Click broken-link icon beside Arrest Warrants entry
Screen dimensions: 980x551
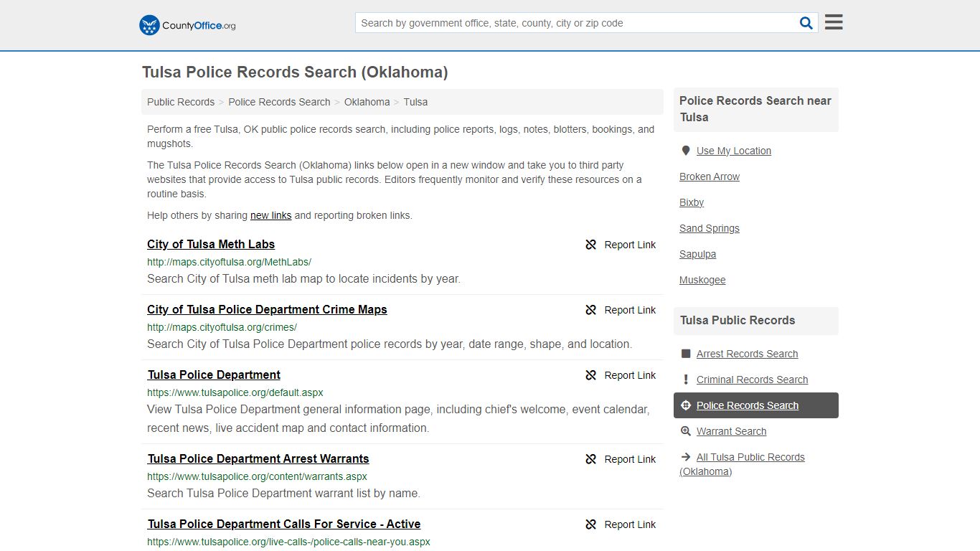tap(591, 459)
